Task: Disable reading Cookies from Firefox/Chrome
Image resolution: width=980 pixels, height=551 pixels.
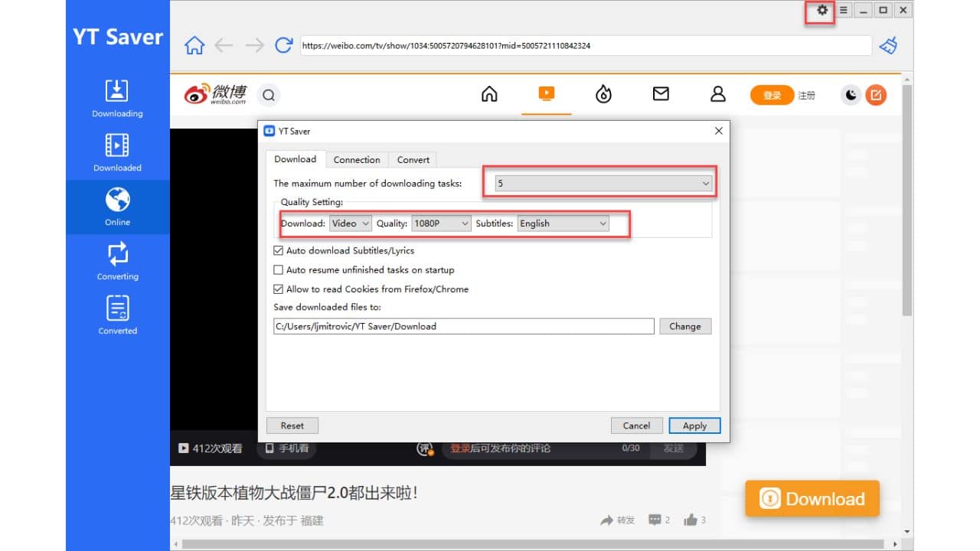Action: click(x=279, y=289)
